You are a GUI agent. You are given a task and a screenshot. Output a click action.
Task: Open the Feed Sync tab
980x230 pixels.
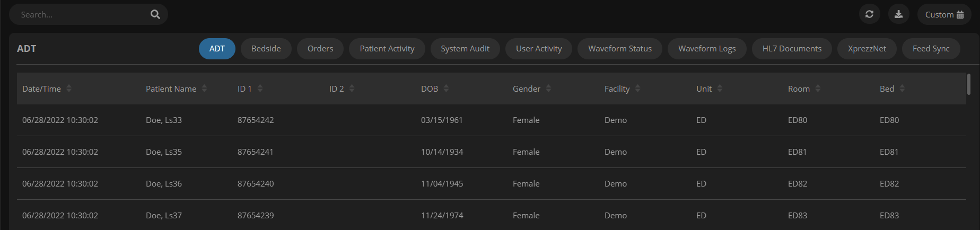pos(931,49)
